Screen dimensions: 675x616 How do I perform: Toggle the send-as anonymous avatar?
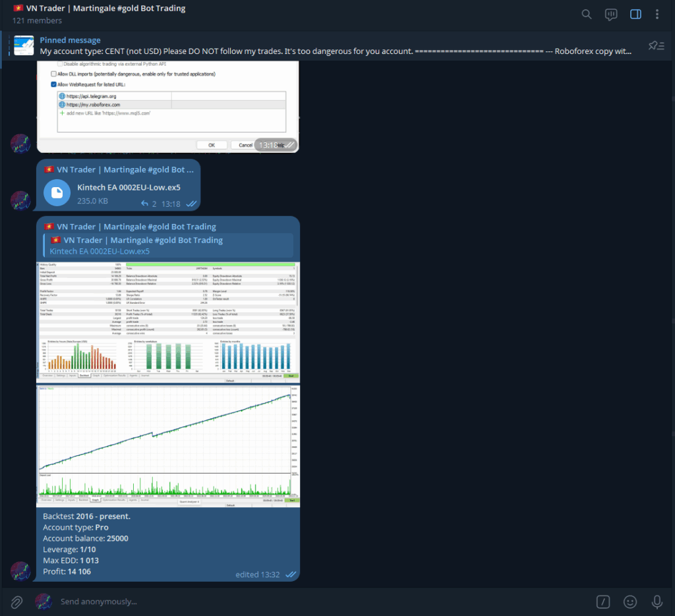44,602
